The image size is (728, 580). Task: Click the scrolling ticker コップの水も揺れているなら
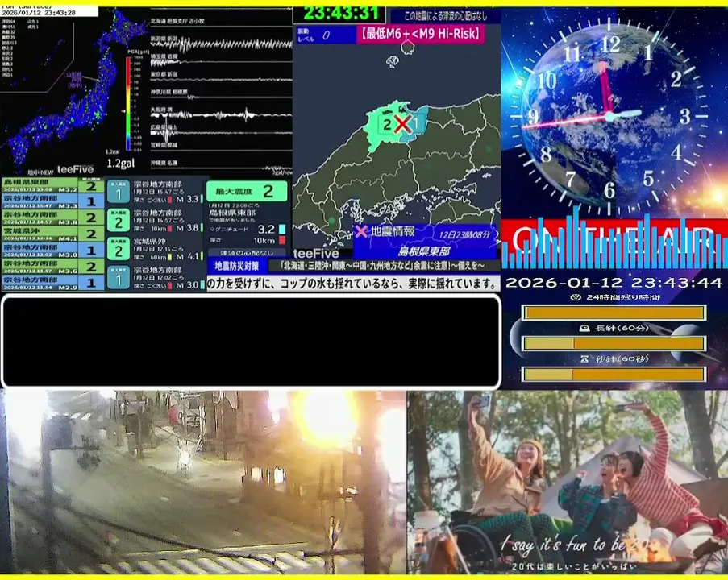tap(353, 284)
